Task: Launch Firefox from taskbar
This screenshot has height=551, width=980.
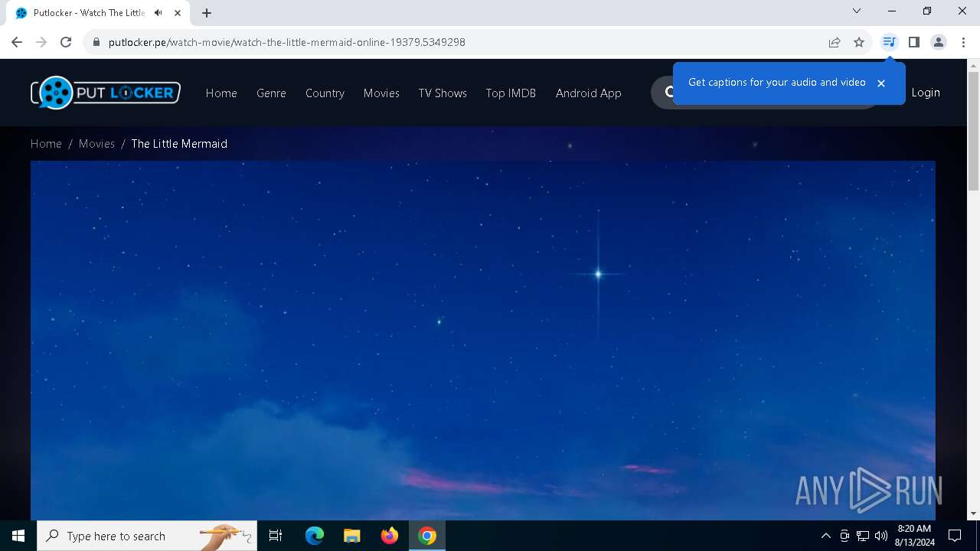Action: [x=390, y=536]
